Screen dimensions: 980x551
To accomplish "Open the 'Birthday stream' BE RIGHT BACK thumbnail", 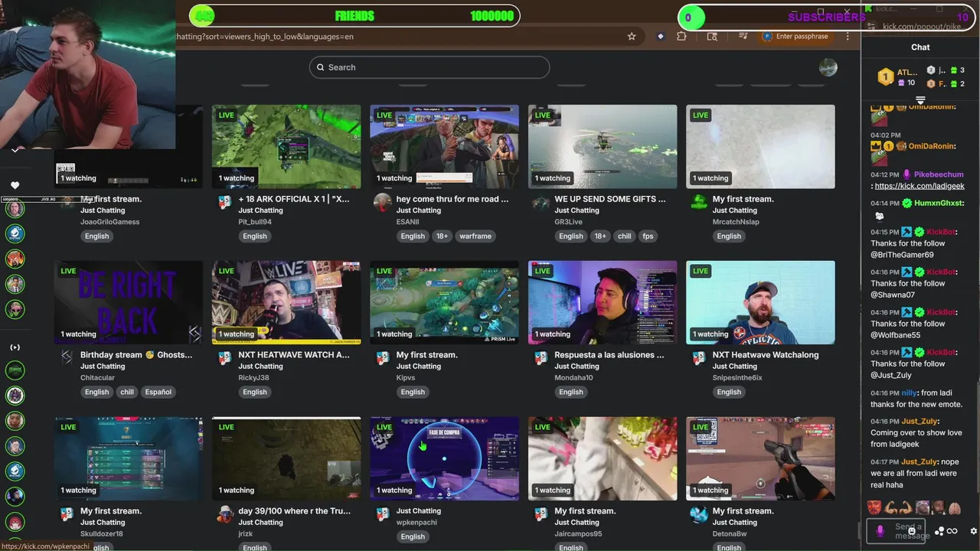I will click(x=129, y=302).
